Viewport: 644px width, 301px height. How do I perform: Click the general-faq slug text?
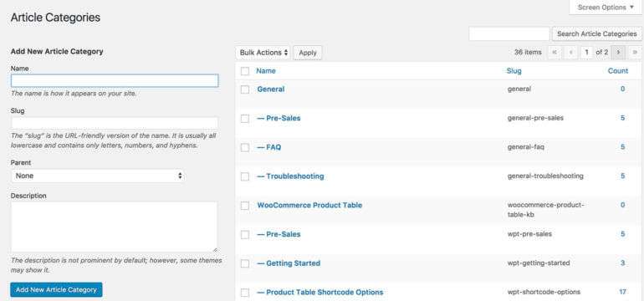click(x=526, y=147)
